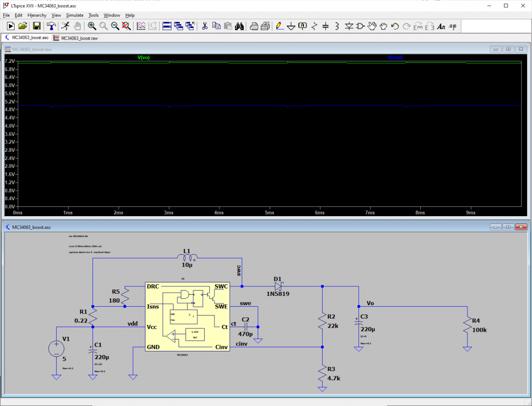The width and height of the screenshot is (532, 406).
Task: Select the Move open-hand tool
Action: pyautogui.click(x=372, y=26)
